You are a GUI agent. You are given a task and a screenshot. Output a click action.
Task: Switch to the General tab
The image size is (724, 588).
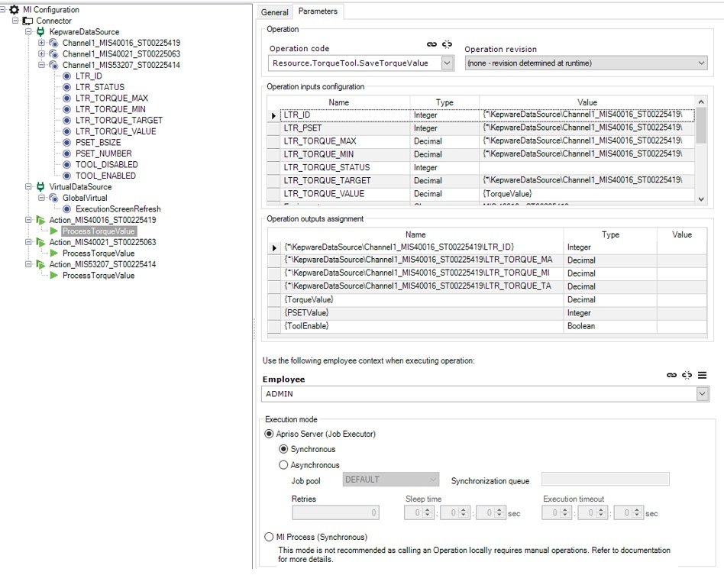(275, 12)
